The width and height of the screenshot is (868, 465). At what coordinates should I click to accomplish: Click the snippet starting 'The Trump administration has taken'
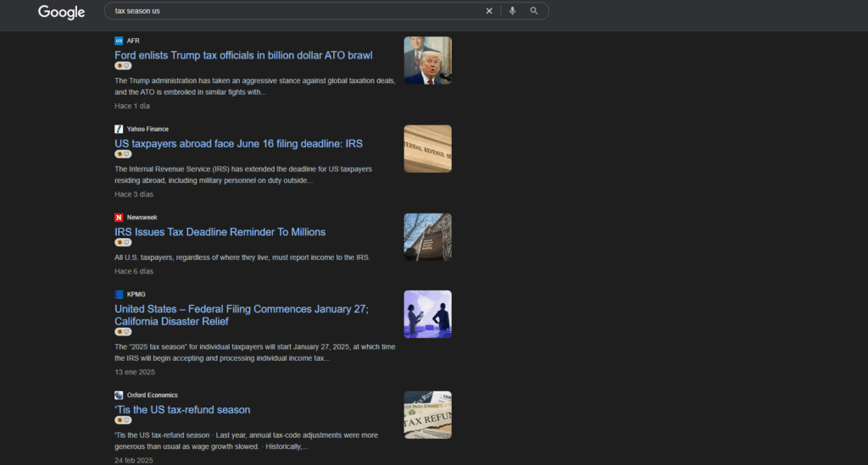click(255, 86)
